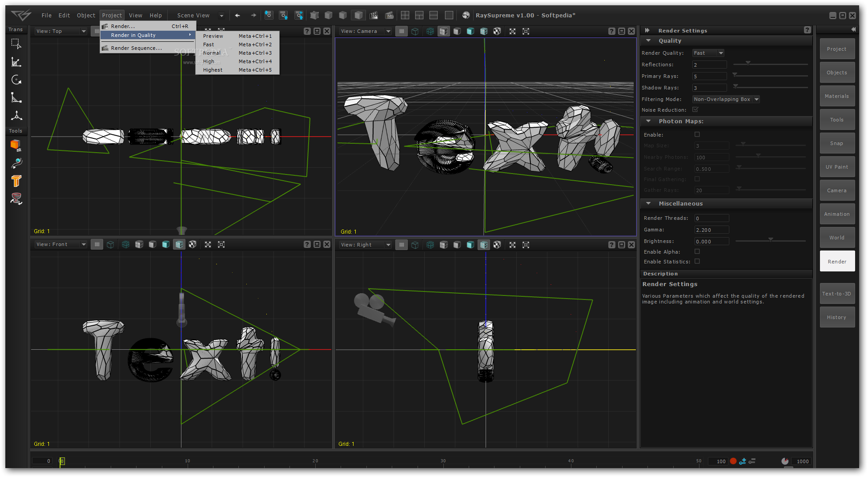Open the orange 3D text tool

[x=16, y=181]
